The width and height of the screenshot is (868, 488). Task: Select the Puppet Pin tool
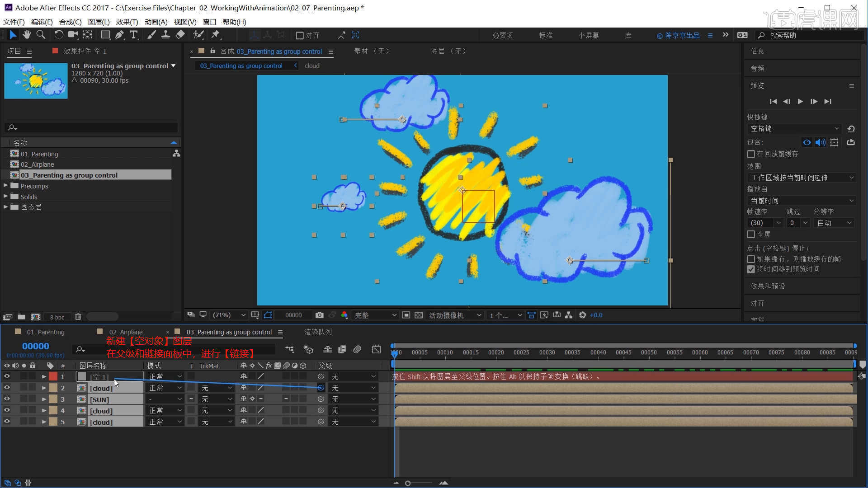[x=215, y=35]
